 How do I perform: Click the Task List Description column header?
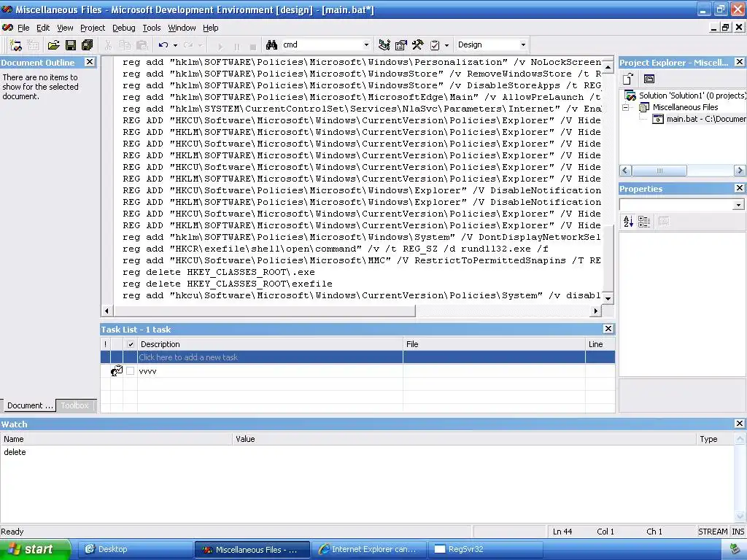(x=270, y=344)
